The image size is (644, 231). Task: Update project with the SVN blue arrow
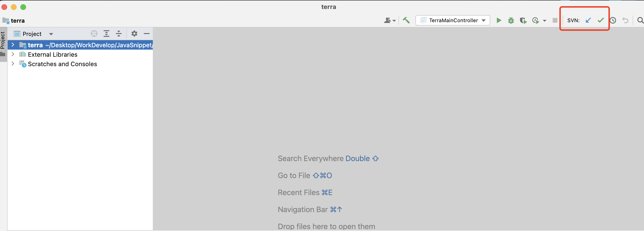click(588, 20)
